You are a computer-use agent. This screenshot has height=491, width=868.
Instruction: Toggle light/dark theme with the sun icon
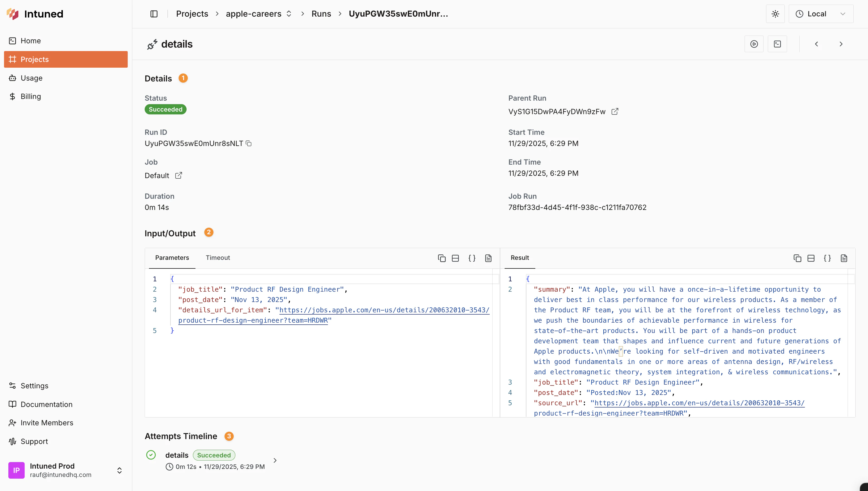tap(775, 14)
